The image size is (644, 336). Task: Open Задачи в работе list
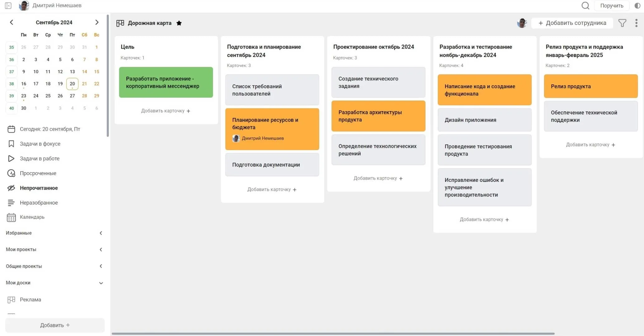coord(40,159)
